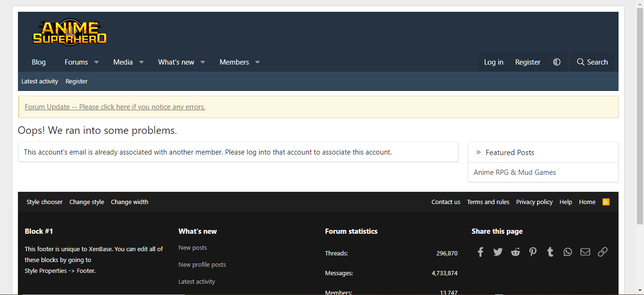Share this page on Pinterest
644x295 pixels.
click(533, 252)
